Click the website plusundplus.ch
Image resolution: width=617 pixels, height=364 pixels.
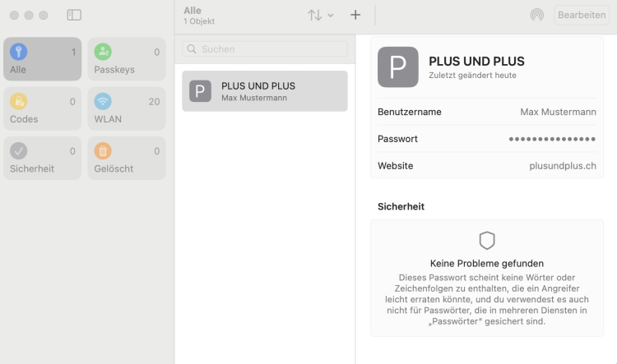(563, 166)
